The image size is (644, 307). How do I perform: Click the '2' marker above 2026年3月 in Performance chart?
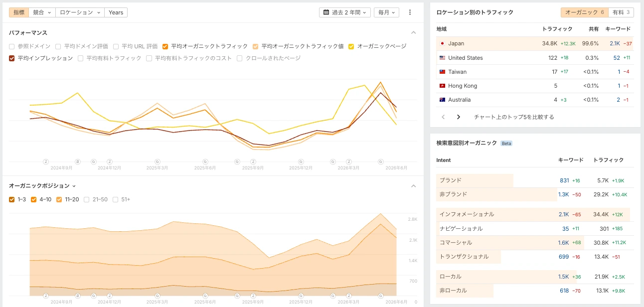click(349, 161)
